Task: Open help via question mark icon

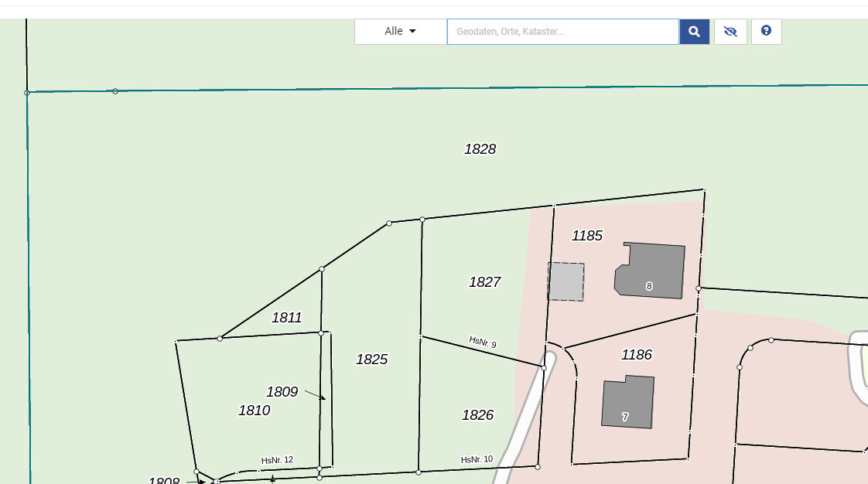Action: point(766,32)
